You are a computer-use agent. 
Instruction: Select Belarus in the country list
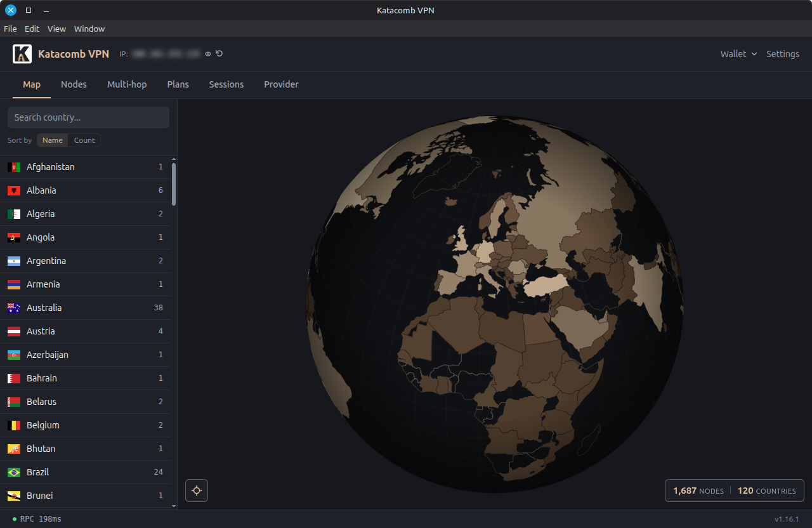tap(85, 402)
